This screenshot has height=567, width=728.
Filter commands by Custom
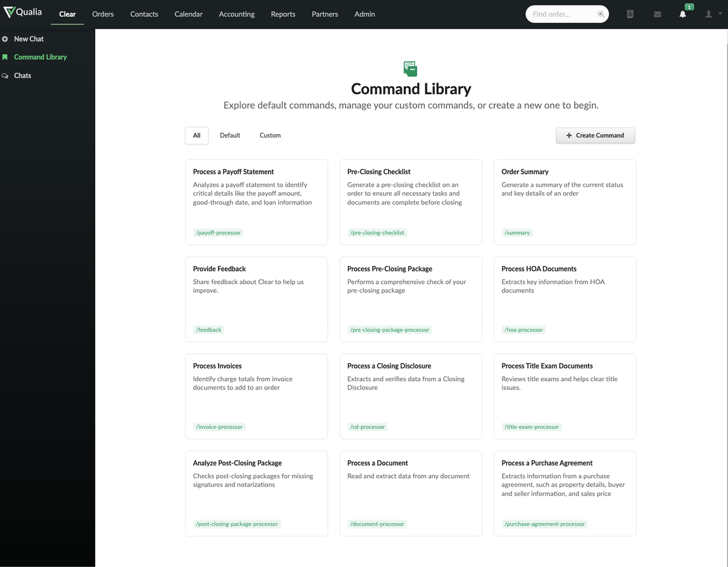tap(270, 135)
